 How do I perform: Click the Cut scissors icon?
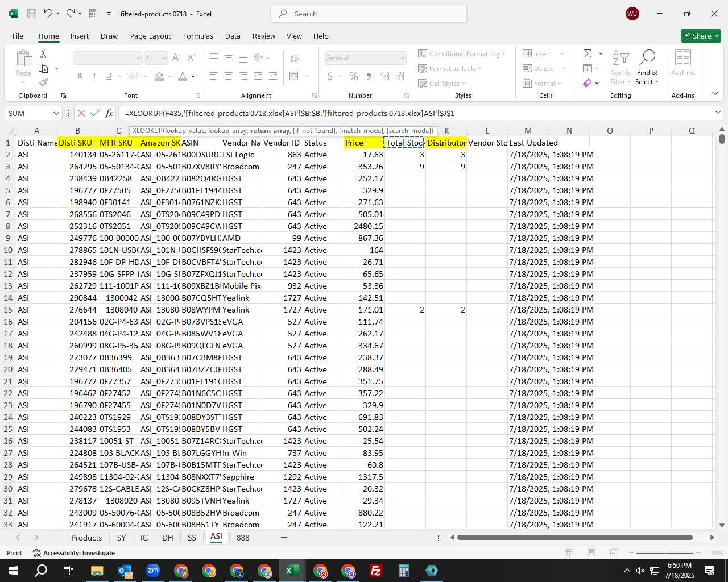tap(43, 53)
